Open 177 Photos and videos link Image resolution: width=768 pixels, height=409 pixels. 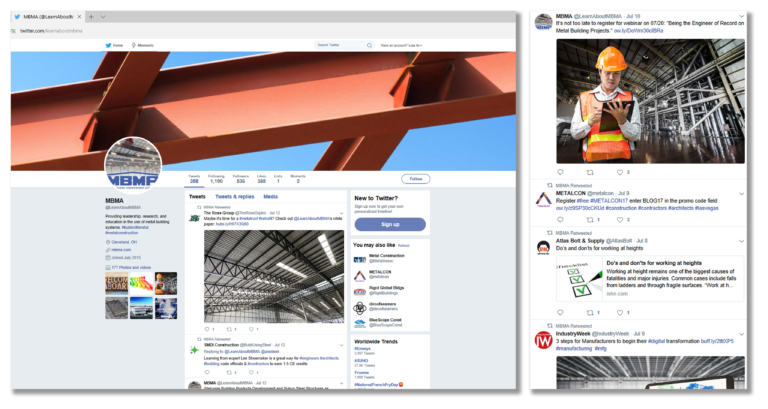coord(131,267)
